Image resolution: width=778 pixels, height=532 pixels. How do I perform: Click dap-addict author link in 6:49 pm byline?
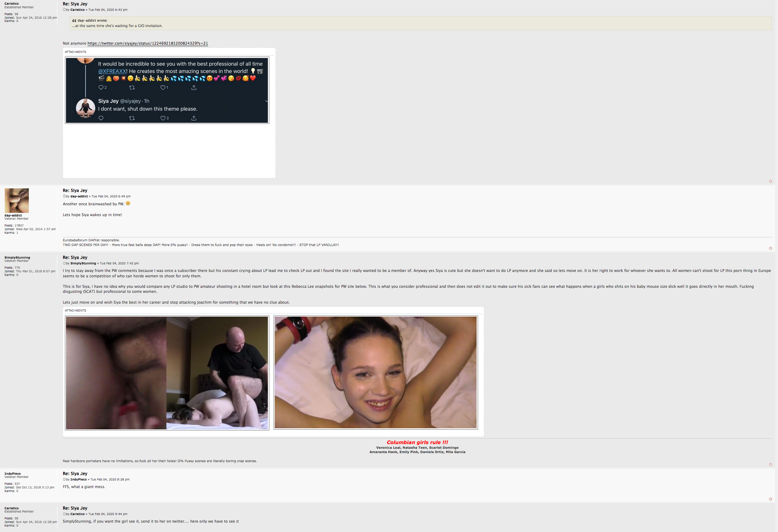point(79,196)
